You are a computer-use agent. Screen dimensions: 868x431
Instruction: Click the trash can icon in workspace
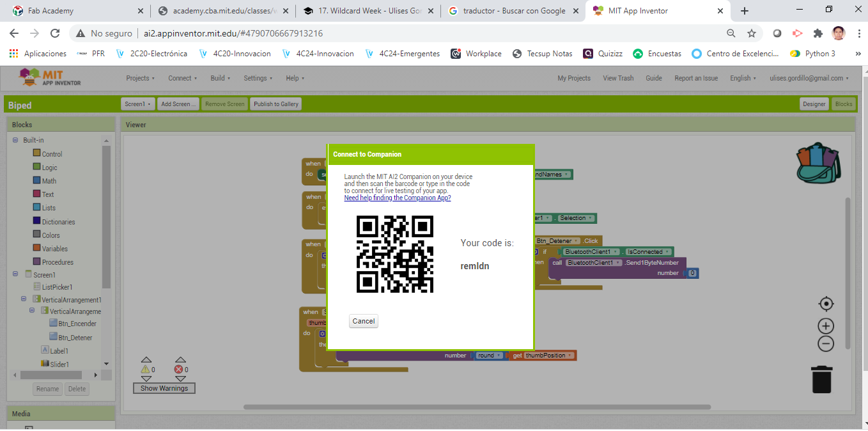[x=822, y=379]
